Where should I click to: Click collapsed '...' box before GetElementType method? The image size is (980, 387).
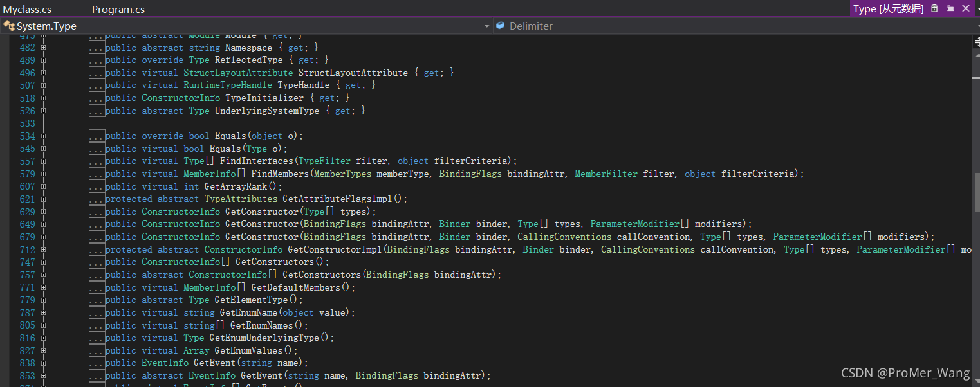pyautogui.click(x=97, y=300)
